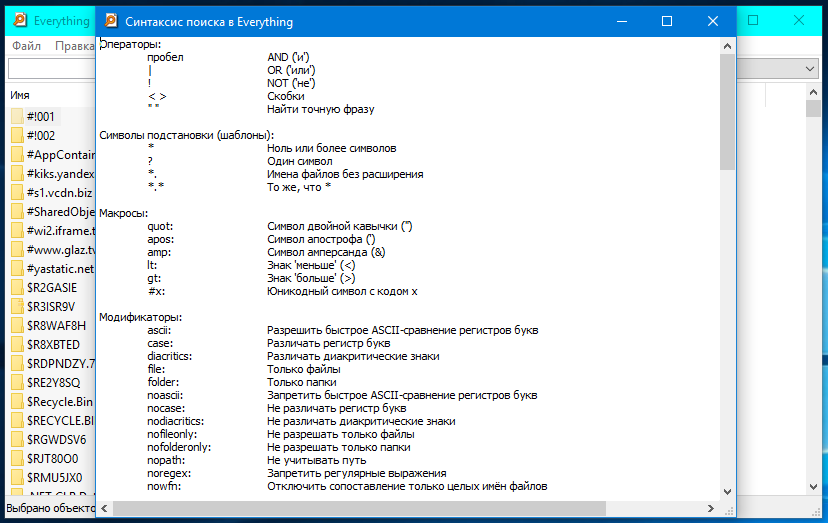
Task: Click folder icon beside $RDPNDZY.7 entry
Action: tap(17, 363)
